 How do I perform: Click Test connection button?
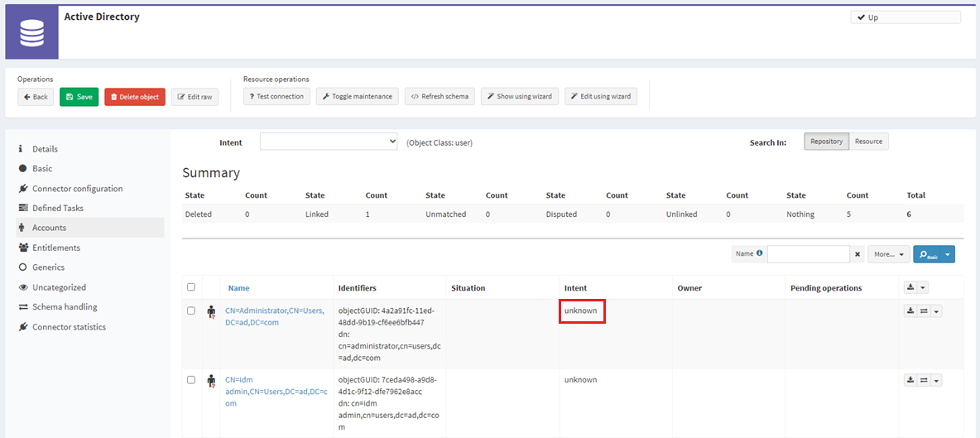pos(276,96)
